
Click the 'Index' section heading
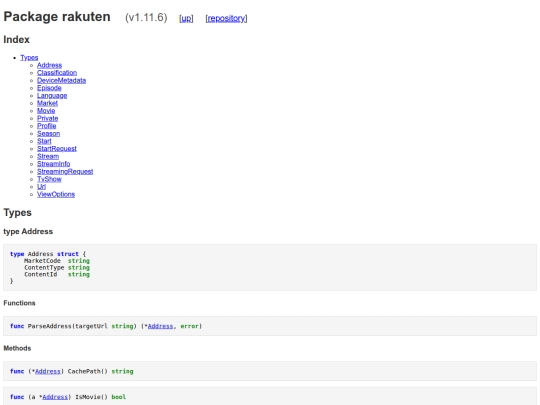tap(17, 40)
